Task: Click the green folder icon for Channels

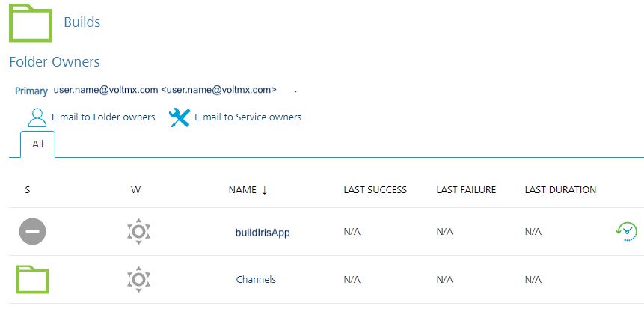Action: [x=32, y=279]
